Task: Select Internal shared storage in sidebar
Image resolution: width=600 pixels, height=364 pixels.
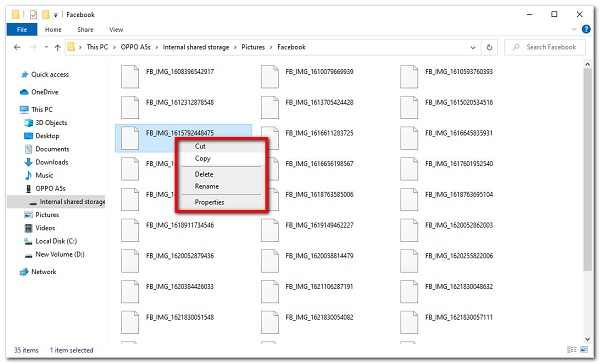Action: (56, 201)
